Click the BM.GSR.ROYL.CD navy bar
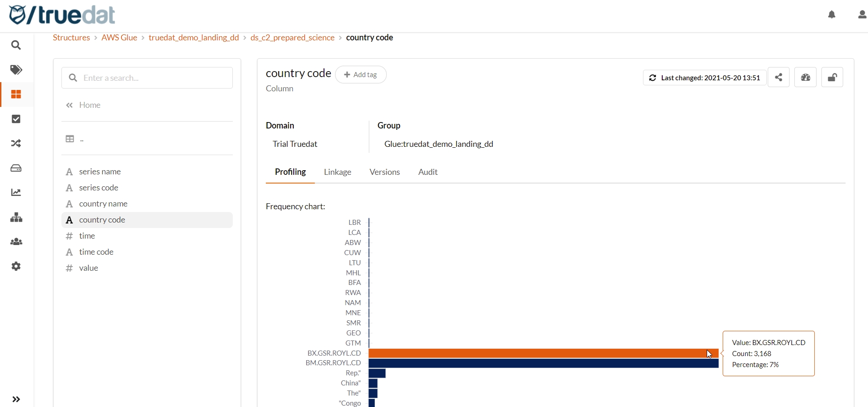 coord(543,363)
